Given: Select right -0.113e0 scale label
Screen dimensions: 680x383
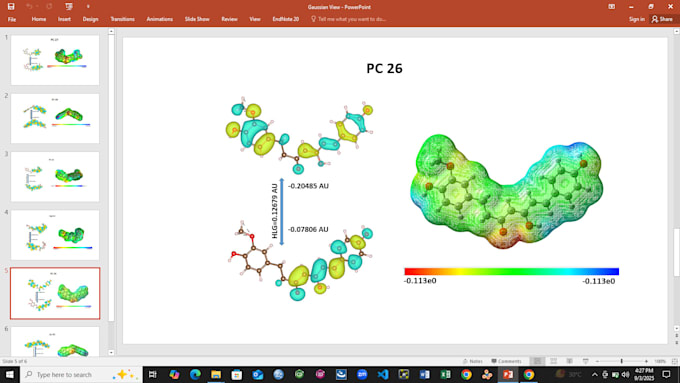Looking at the screenshot, I should click(598, 281).
